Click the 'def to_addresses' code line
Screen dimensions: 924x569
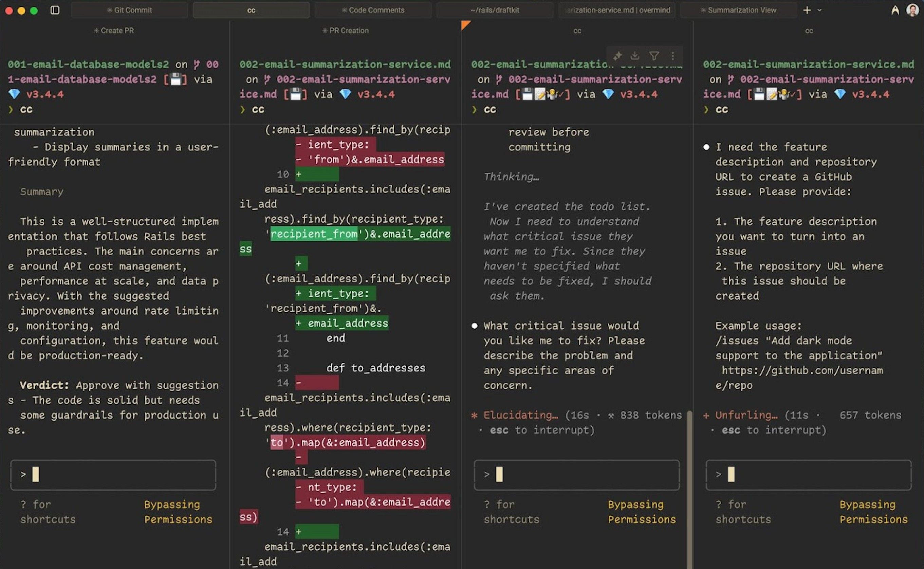376,368
